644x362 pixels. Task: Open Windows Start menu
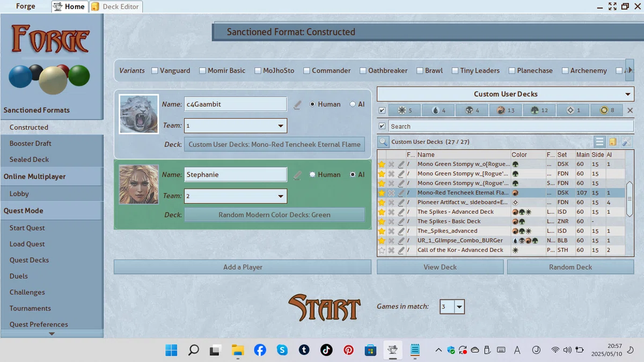[x=171, y=350]
